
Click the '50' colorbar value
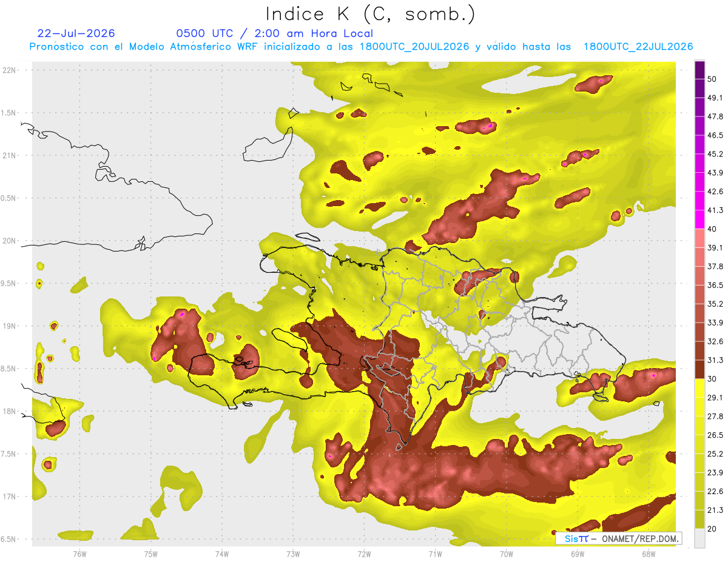point(712,79)
